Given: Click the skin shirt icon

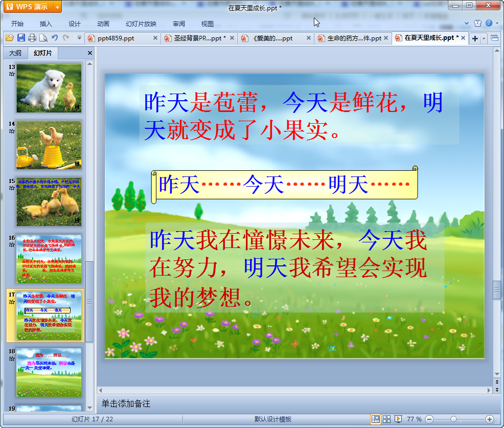Looking at the screenshot, I should pyautogui.click(x=477, y=23).
